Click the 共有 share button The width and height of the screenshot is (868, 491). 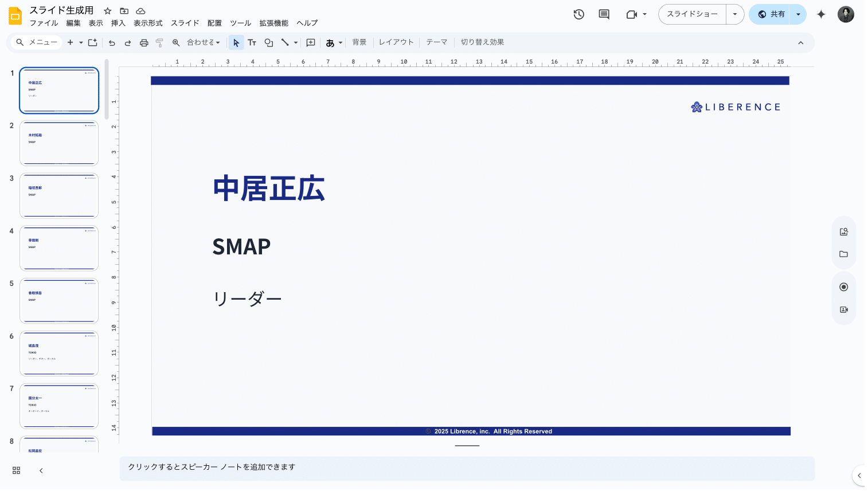pos(770,14)
